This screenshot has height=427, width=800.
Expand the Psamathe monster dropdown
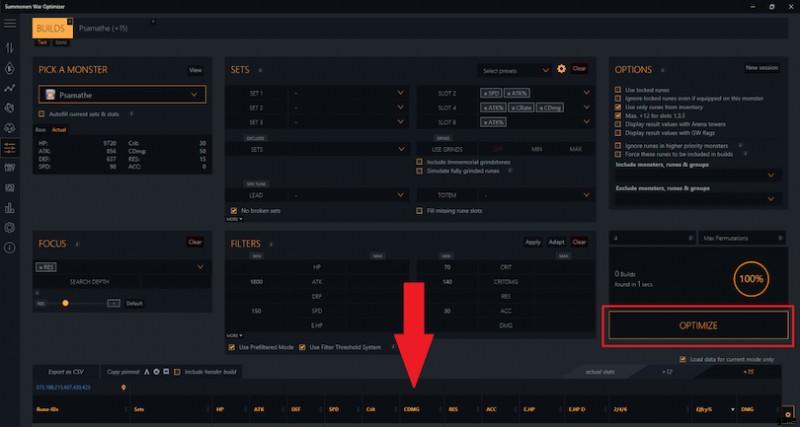195,95
